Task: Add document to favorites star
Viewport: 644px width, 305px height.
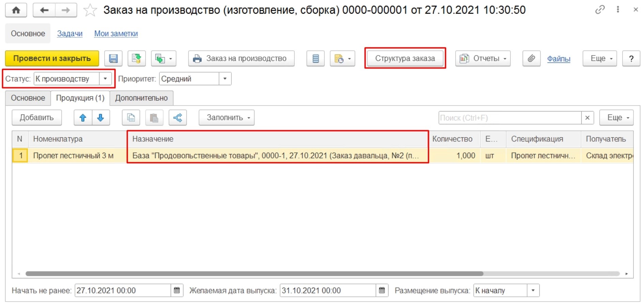Action: [x=90, y=10]
